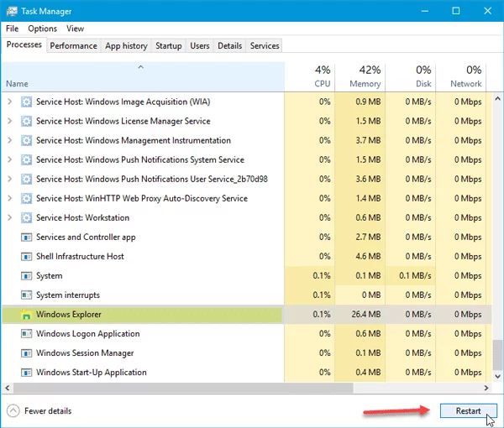Screen dimensions: 504x428
Task: Click the Push Notifications System Service gear icon
Action: (x=26, y=159)
